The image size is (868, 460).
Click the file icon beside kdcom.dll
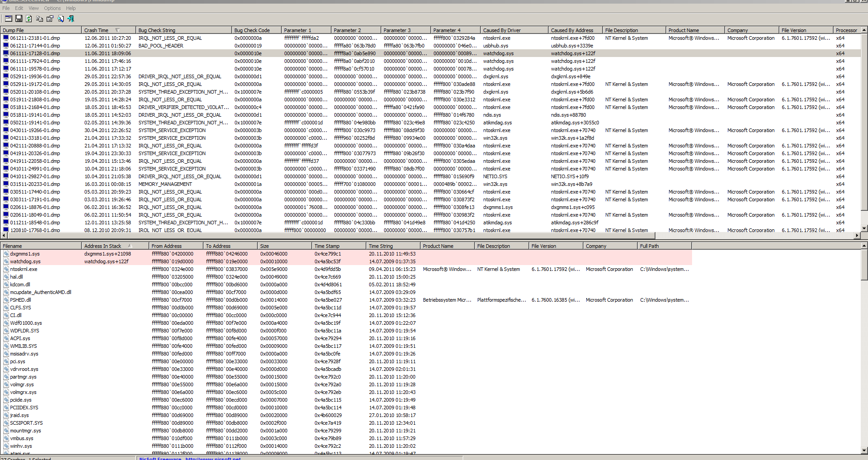pos(6,285)
